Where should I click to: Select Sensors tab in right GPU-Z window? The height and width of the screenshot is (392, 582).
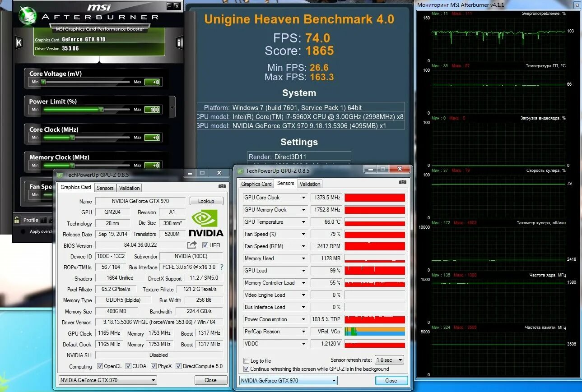pyautogui.click(x=285, y=183)
